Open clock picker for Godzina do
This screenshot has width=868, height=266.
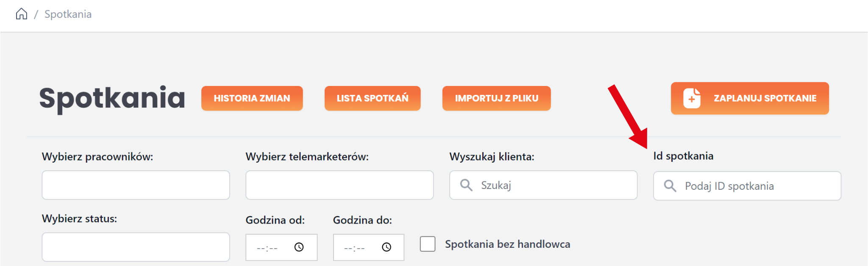pyautogui.click(x=387, y=247)
